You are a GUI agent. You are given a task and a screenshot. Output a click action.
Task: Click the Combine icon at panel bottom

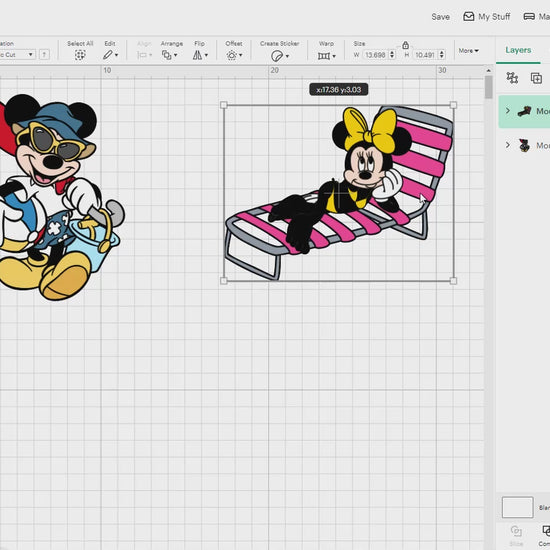point(546,531)
